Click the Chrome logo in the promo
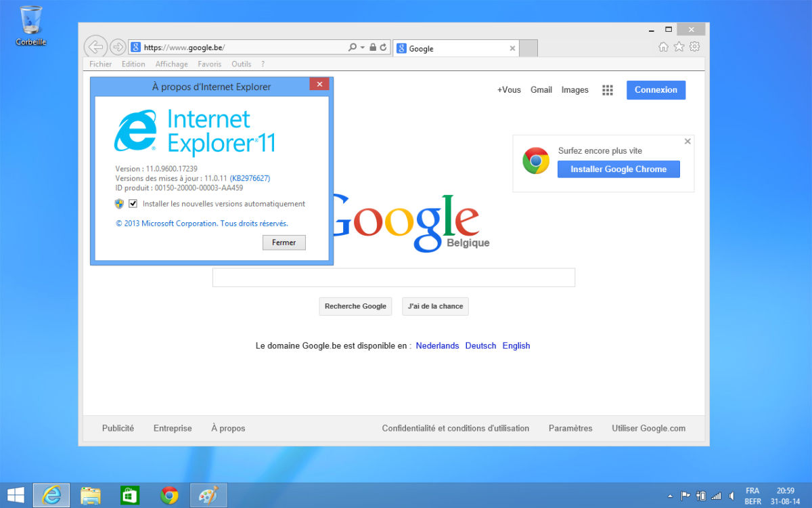 point(536,161)
